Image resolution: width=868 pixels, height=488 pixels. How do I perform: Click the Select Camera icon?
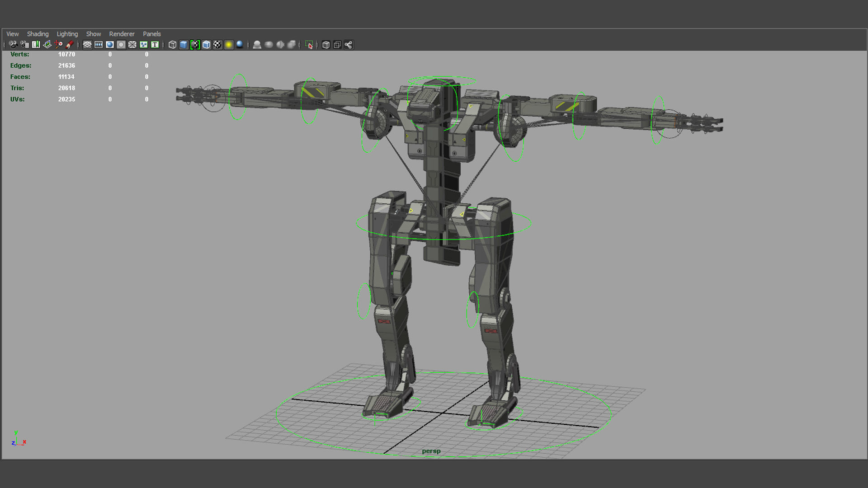(x=13, y=45)
